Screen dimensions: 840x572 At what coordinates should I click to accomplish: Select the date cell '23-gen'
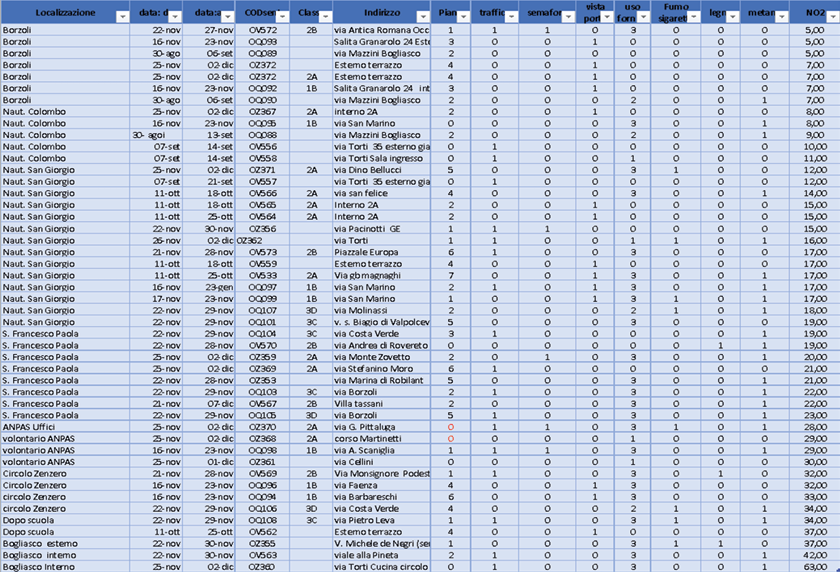tap(208, 288)
